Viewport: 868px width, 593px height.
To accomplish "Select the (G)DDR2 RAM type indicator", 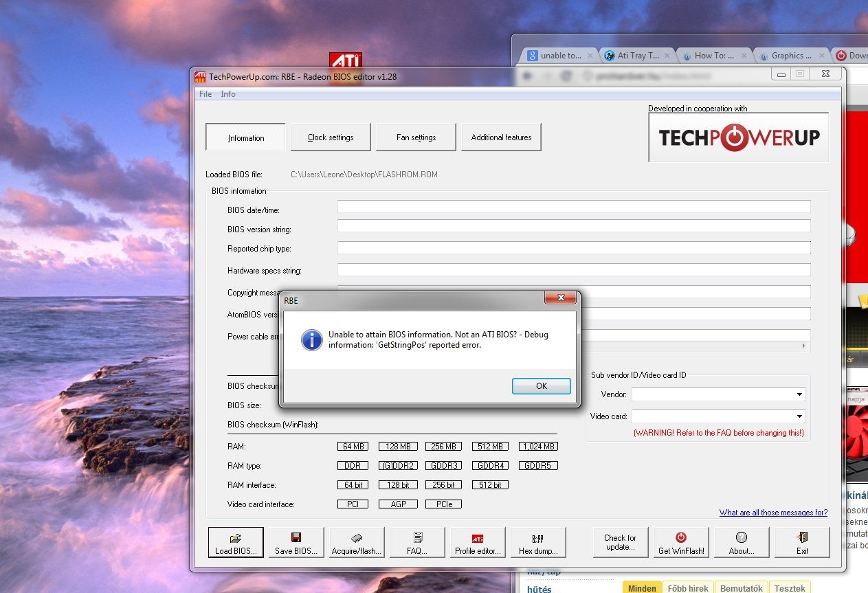I will click(397, 465).
